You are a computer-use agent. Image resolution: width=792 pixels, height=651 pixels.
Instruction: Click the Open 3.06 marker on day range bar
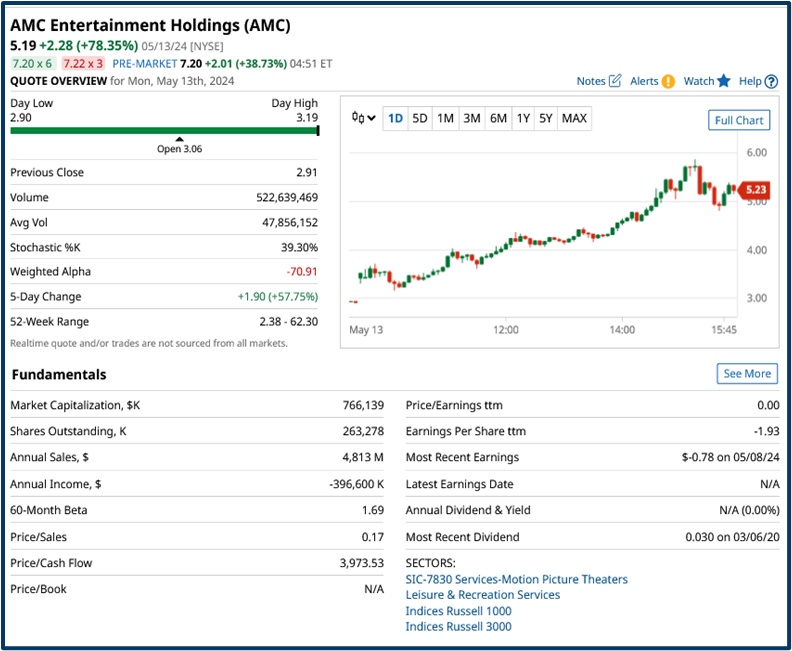179,147
